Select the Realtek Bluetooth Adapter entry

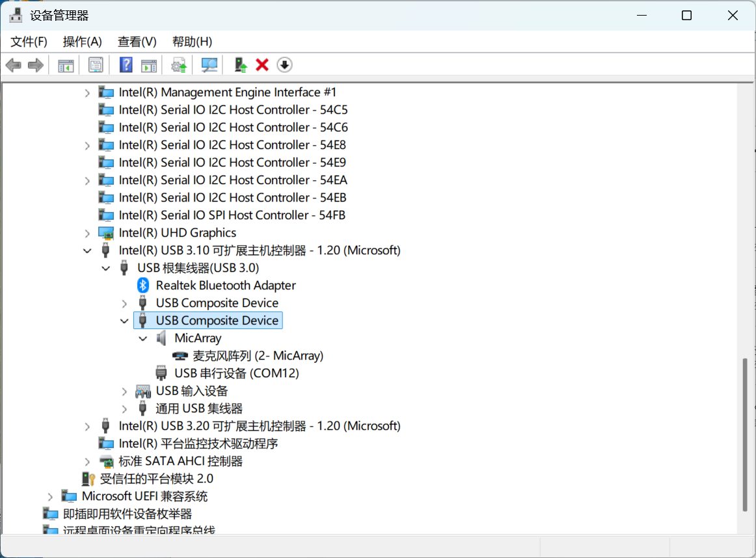[226, 286]
